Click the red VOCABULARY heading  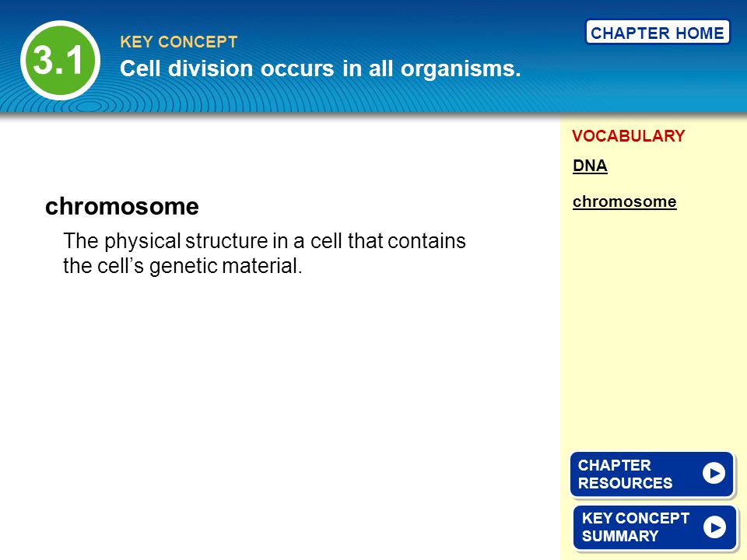[x=629, y=135]
